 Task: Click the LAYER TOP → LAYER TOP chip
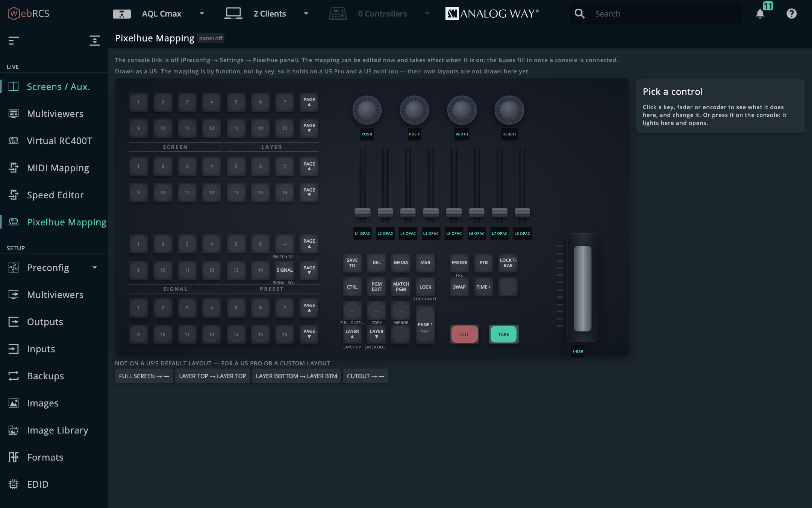point(213,376)
